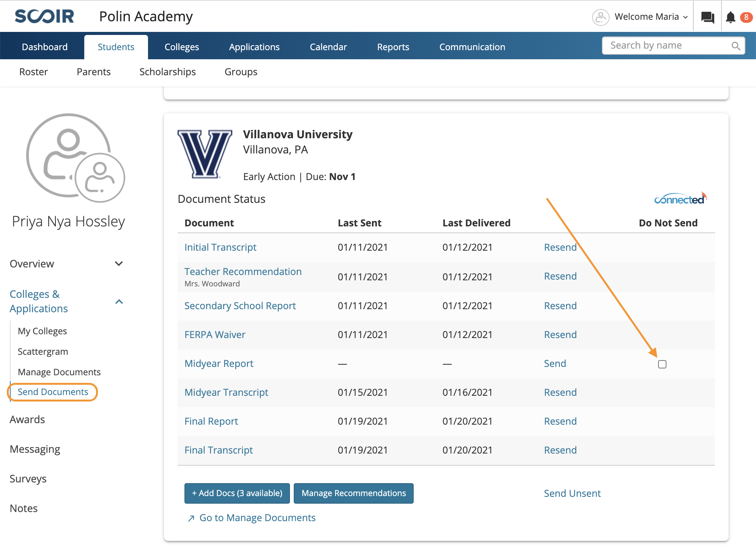Resend the Midyear Transcript
The height and width of the screenshot is (550, 756).
click(x=560, y=392)
